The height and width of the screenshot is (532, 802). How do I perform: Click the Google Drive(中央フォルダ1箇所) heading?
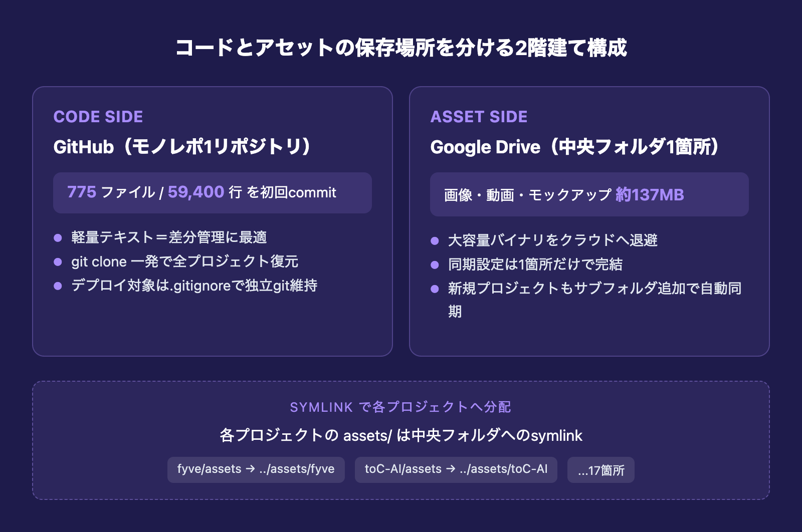(x=576, y=147)
